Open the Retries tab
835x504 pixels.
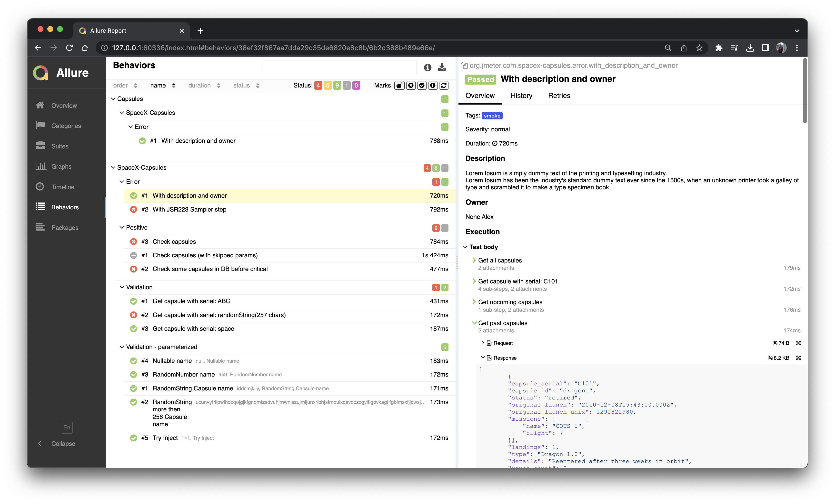click(559, 96)
